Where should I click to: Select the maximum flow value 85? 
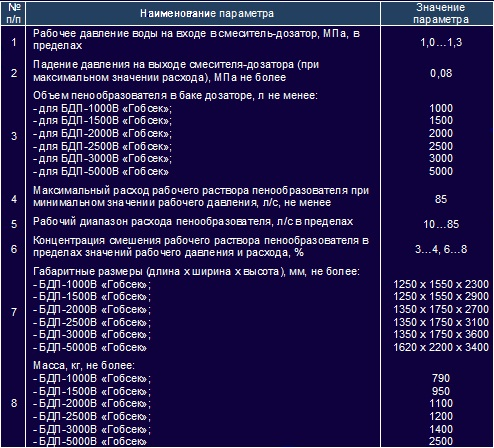pos(441,199)
